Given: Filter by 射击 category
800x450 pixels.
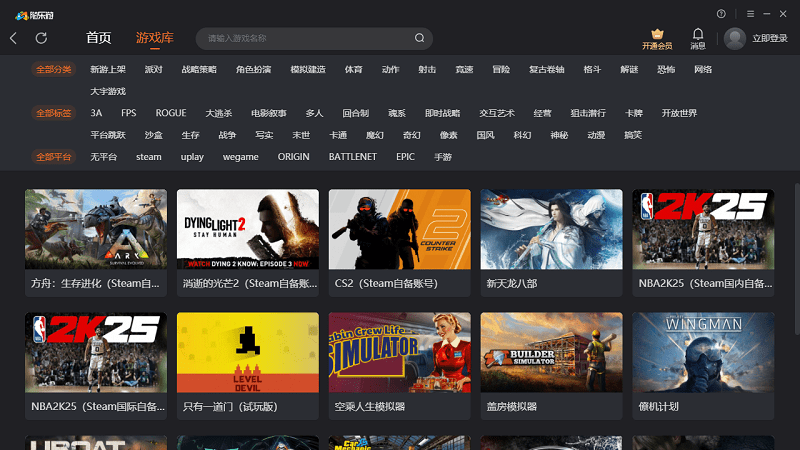Looking at the screenshot, I should [x=427, y=69].
